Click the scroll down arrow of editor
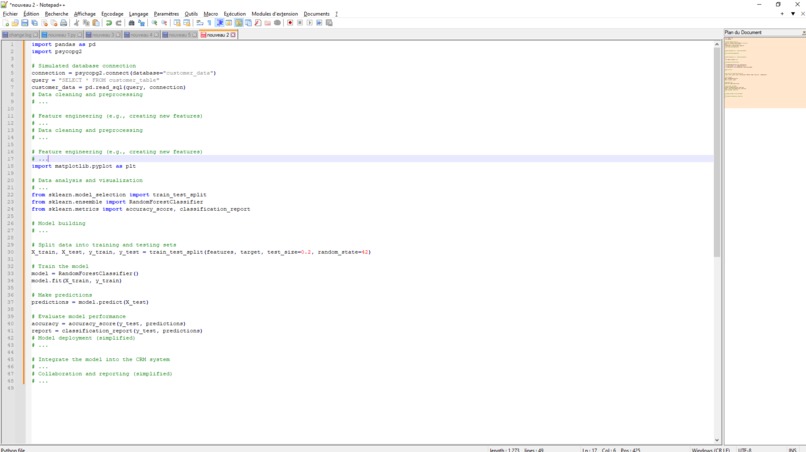Screen dimensions: 806x452 coord(717,440)
